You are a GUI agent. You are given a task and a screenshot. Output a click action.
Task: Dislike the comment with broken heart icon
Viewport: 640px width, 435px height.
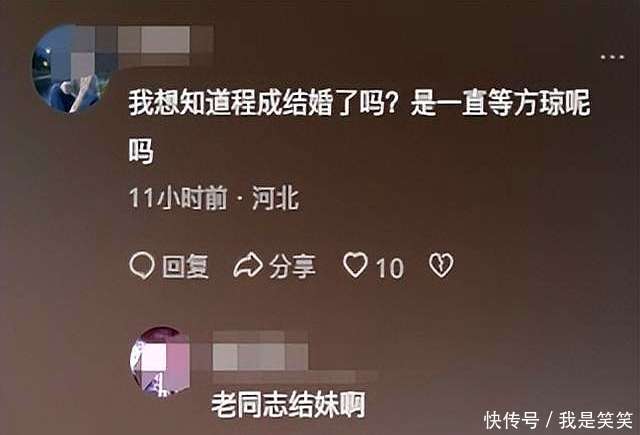click(441, 265)
